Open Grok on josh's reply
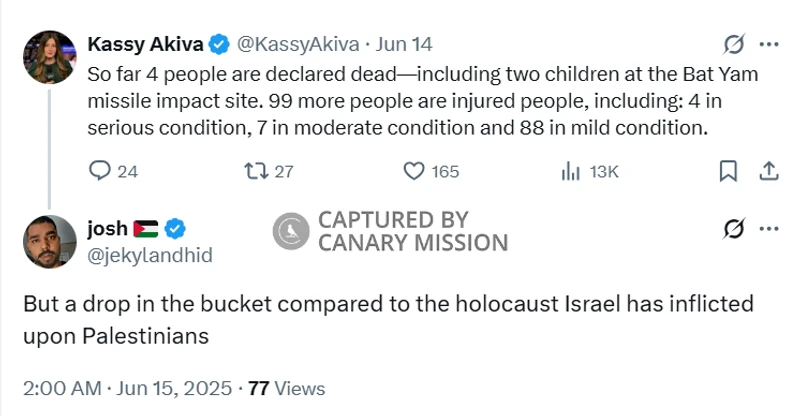Image resolution: width=800 pixels, height=416 pixels. 734,230
